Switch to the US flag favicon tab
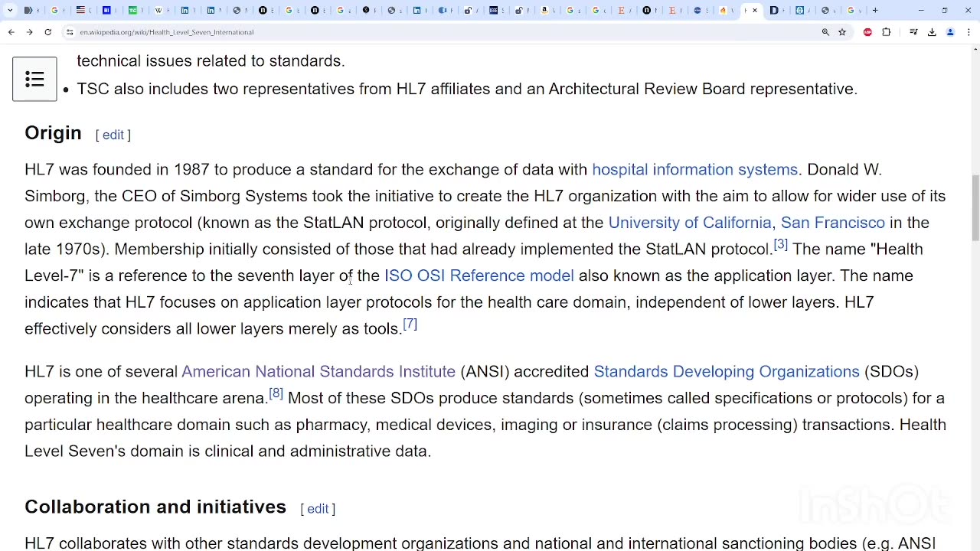Screen dimensions: 980x551 (80, 10)
